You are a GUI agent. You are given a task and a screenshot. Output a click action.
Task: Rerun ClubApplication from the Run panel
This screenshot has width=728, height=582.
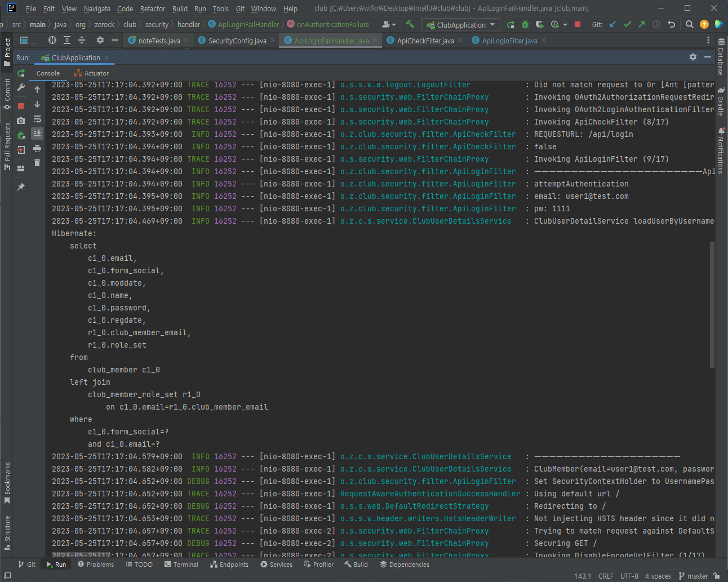(x=21, y=73)
